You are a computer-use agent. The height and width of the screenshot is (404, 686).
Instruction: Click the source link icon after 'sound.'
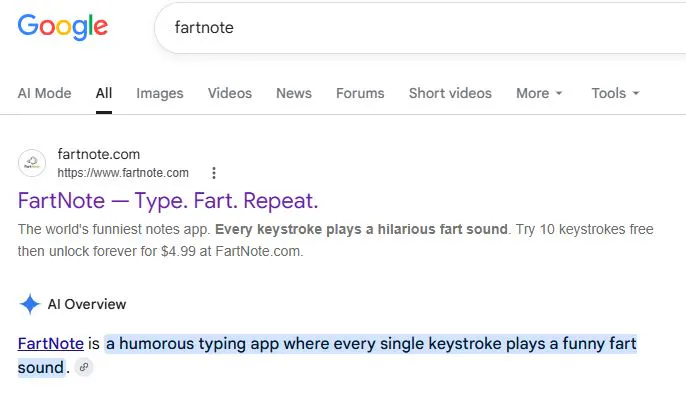84,367
